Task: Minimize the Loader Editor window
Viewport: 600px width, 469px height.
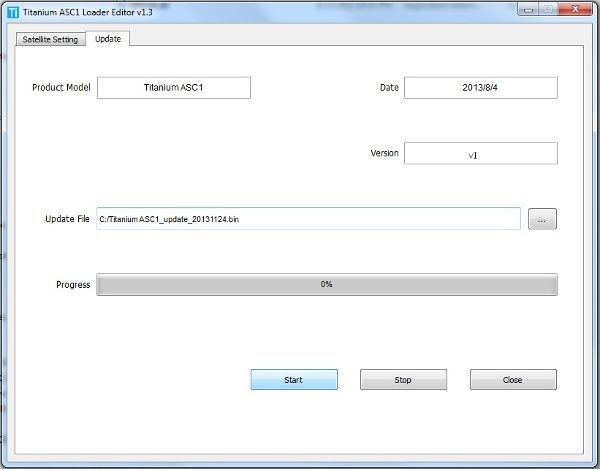Action: pyautogui.click(x=528, y=9)
